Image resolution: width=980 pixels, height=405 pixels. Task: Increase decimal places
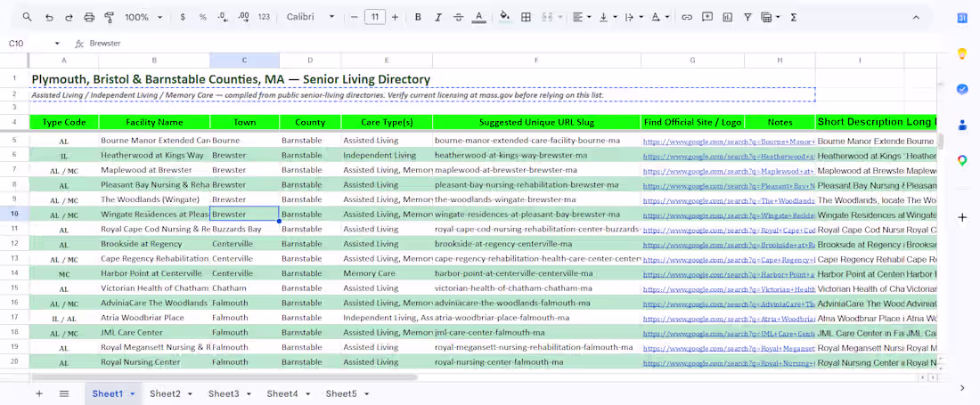244,18
